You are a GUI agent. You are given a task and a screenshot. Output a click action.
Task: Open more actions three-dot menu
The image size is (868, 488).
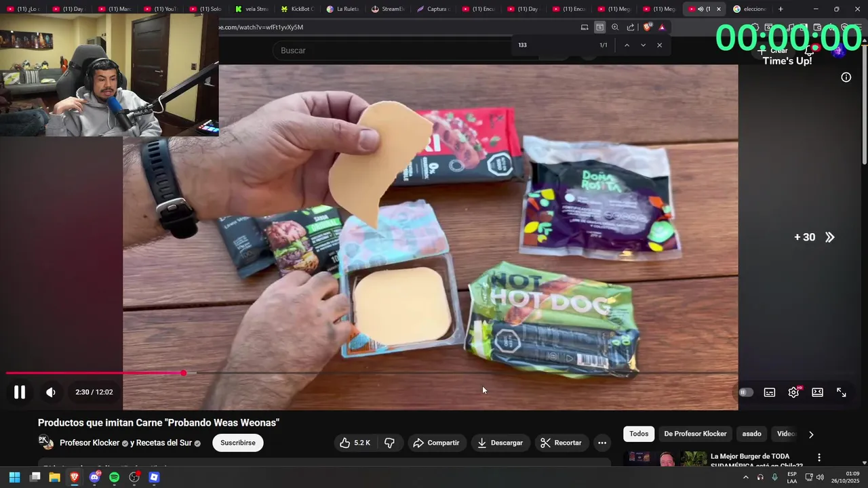pos(602,443)
